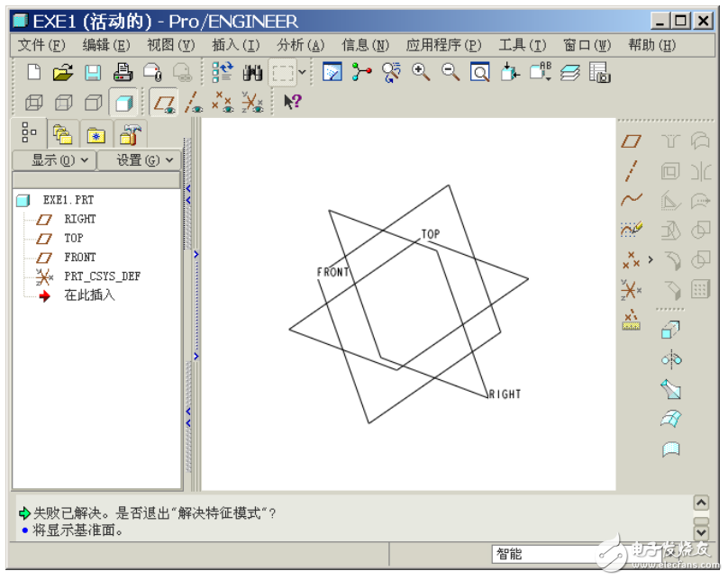Viewport: 728px width, 580px height.
Task: Toggle datum point display
Action: pos(221,102)
